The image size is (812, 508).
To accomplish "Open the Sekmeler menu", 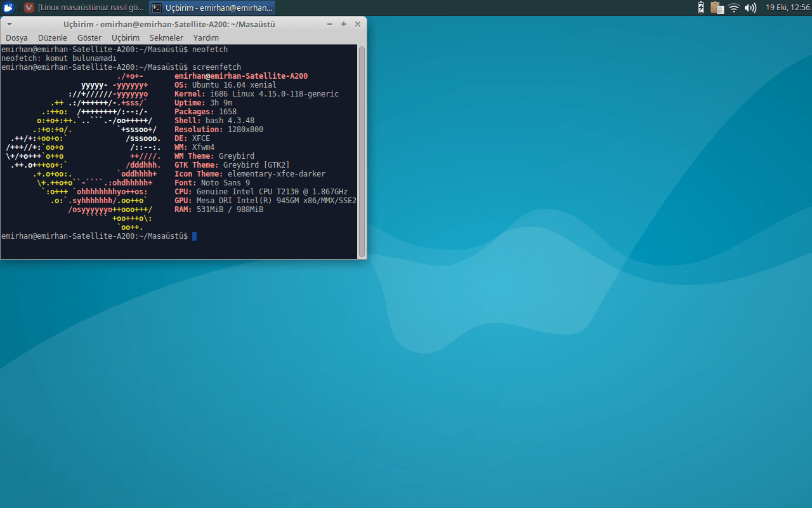I will click(166, 37).
